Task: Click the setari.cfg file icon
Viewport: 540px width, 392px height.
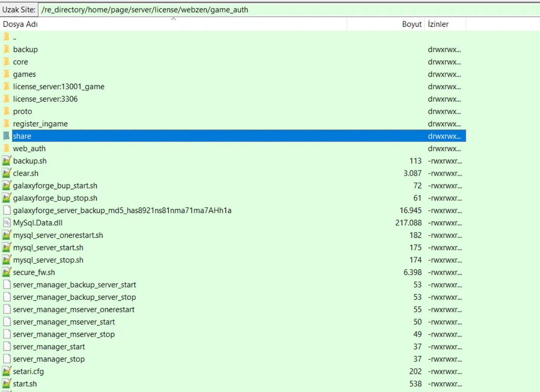Action: 6,371
